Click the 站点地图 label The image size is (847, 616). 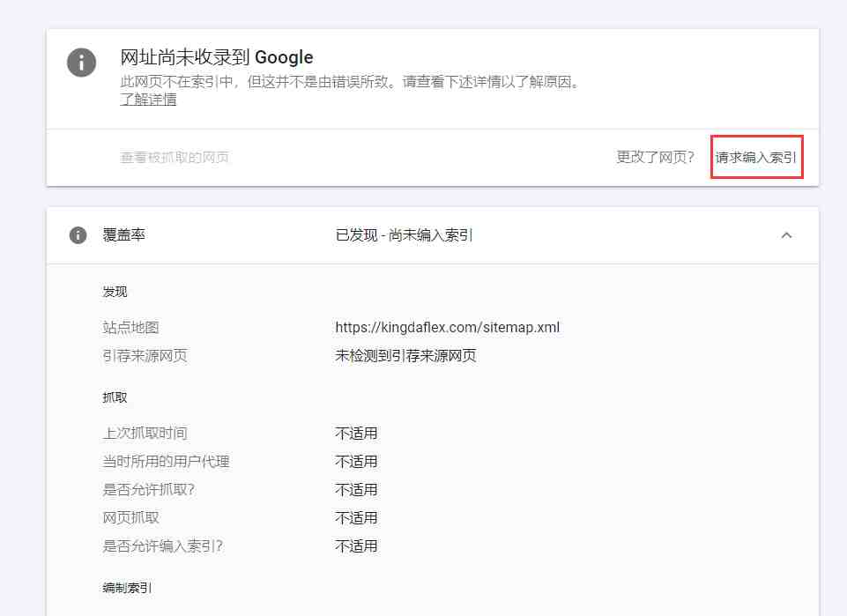tap(130, 328)
